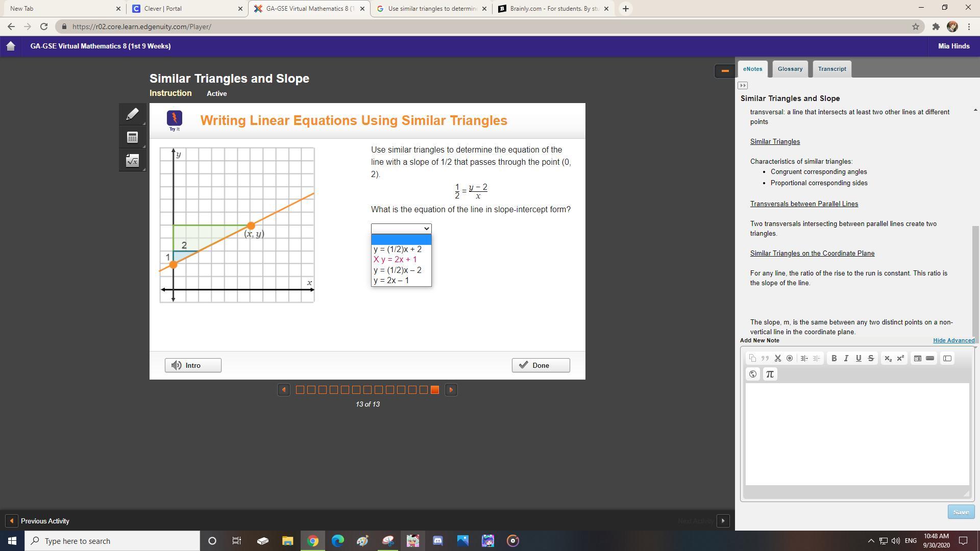Open the calculator tool

pos(132,137)
